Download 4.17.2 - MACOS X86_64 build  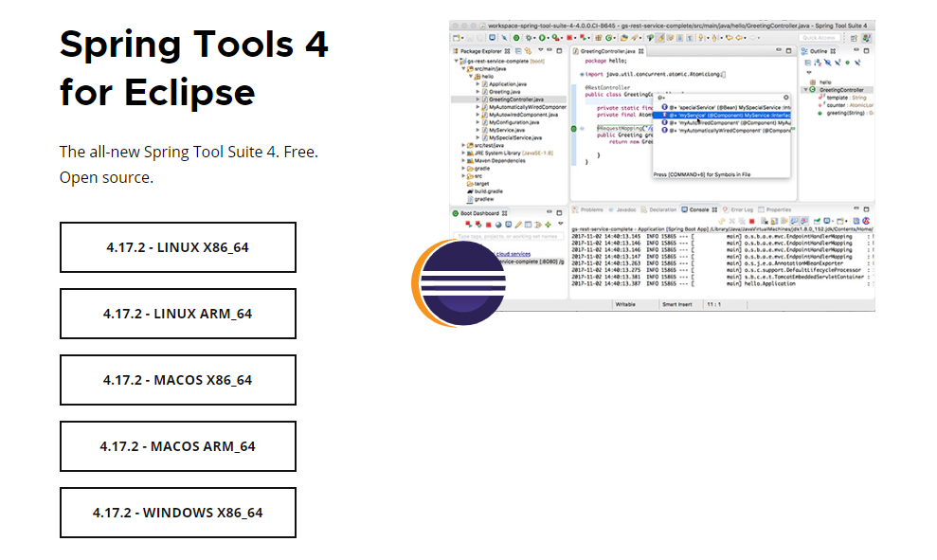pyautogui.click(x=178, y=380)
